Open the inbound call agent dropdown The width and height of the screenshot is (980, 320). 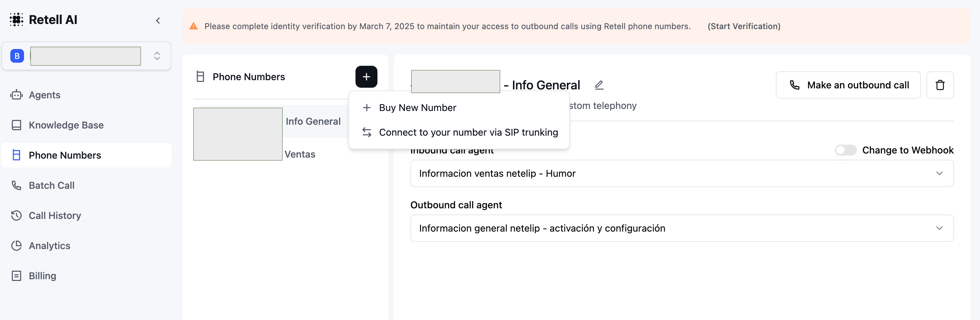682,174
